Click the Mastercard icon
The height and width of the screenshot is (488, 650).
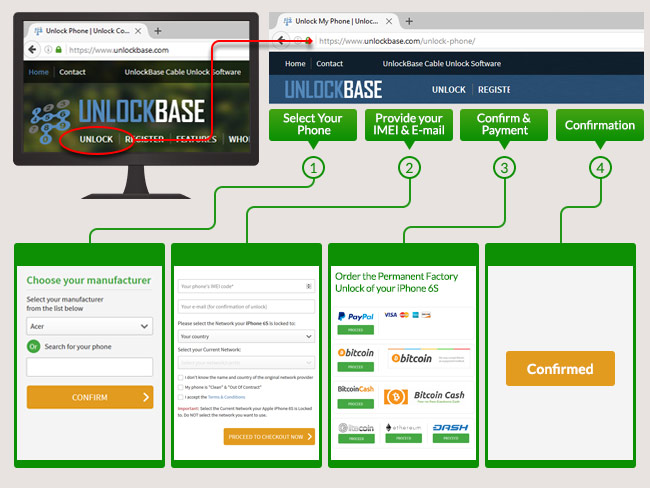(404, 315)
